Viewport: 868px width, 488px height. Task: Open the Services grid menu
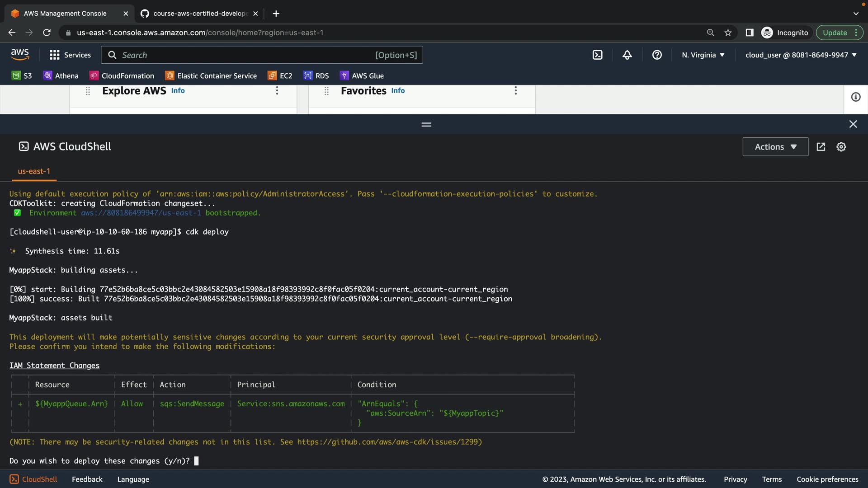click(70, 55)
